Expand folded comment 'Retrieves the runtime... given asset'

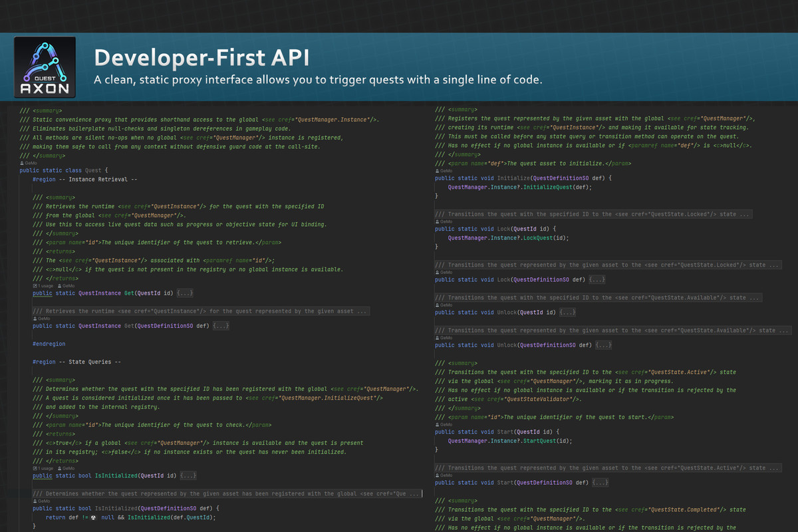pos(201,311)
